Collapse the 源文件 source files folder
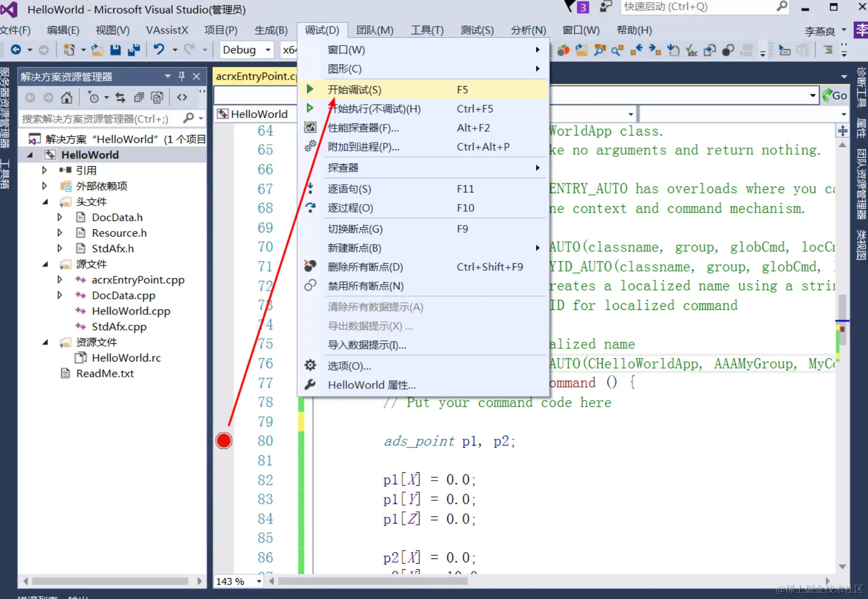The height and width of the screenshot is (599, 868). (x=45, y=264)
